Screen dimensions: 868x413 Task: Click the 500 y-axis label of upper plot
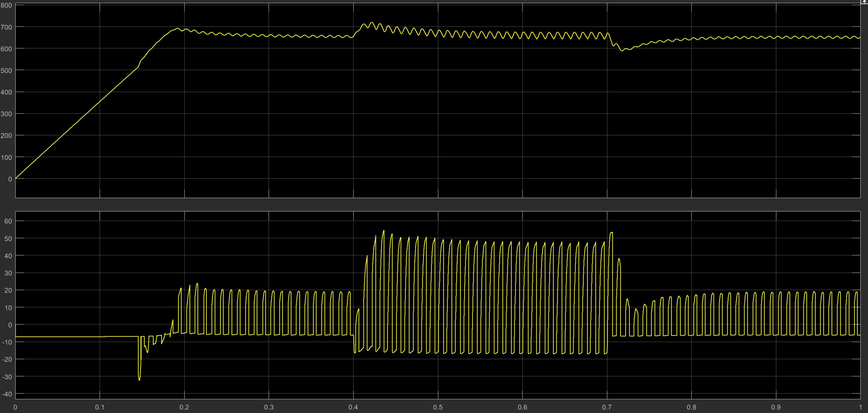[x=6, y=70]
